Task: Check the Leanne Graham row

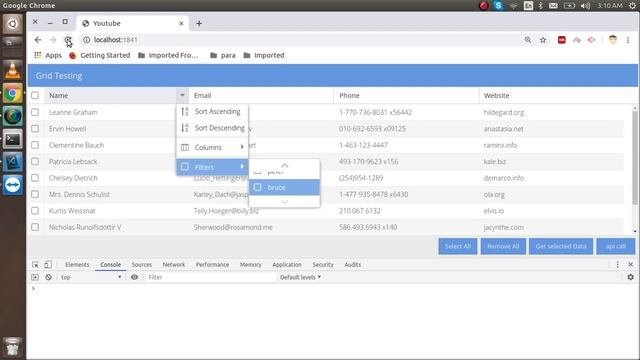Action: click(35, 112)
